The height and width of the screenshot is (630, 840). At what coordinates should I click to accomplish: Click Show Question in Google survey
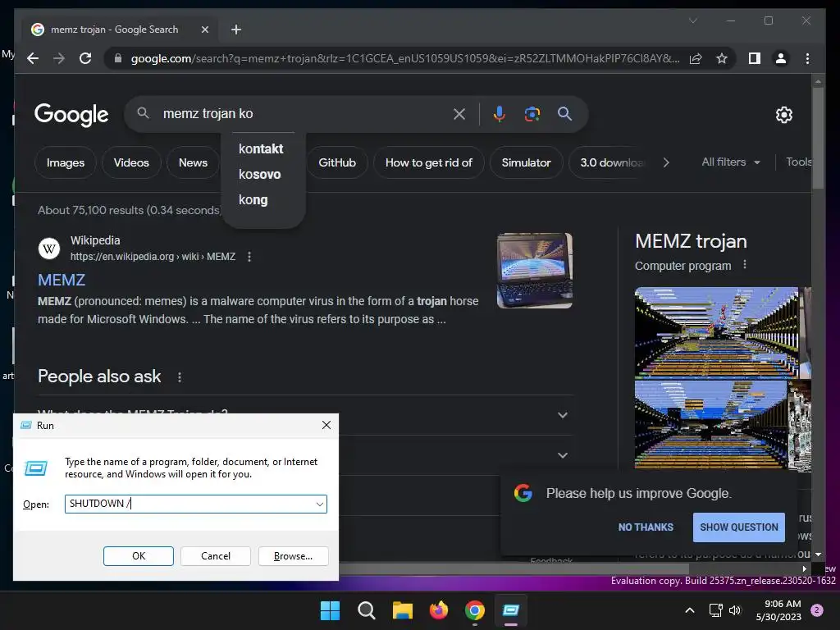[739, 527]
